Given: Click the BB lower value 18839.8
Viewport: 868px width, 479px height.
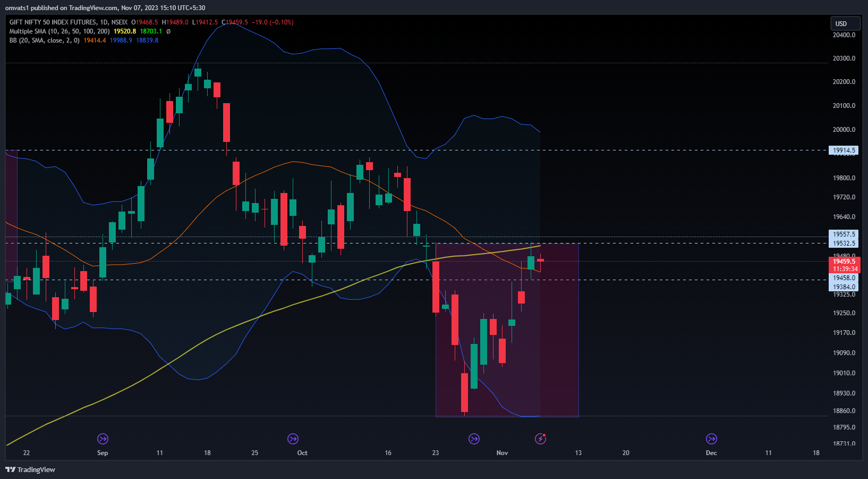Looking at the screenshot, I should pos(147,40).
